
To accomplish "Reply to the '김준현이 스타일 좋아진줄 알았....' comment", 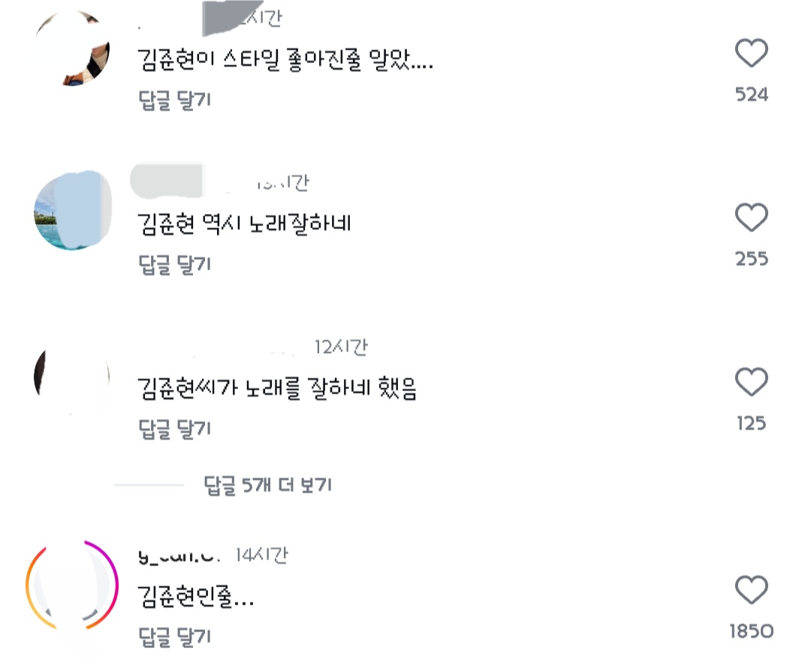I will click(175, 101).
